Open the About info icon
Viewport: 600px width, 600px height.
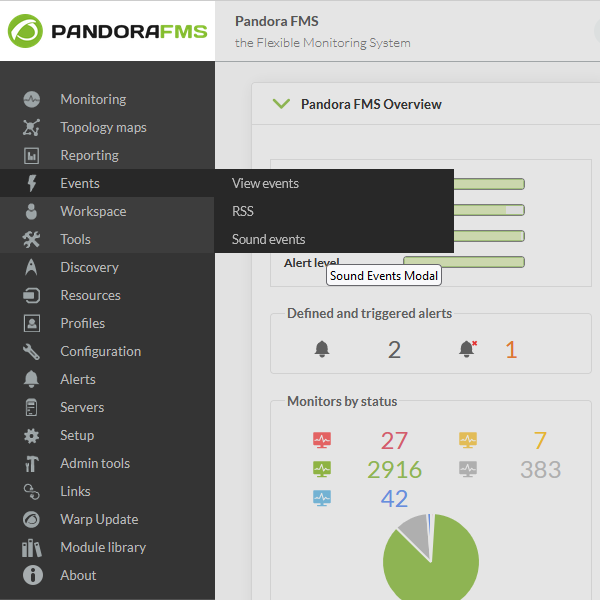pyautogui.click(x=33, y=575)
